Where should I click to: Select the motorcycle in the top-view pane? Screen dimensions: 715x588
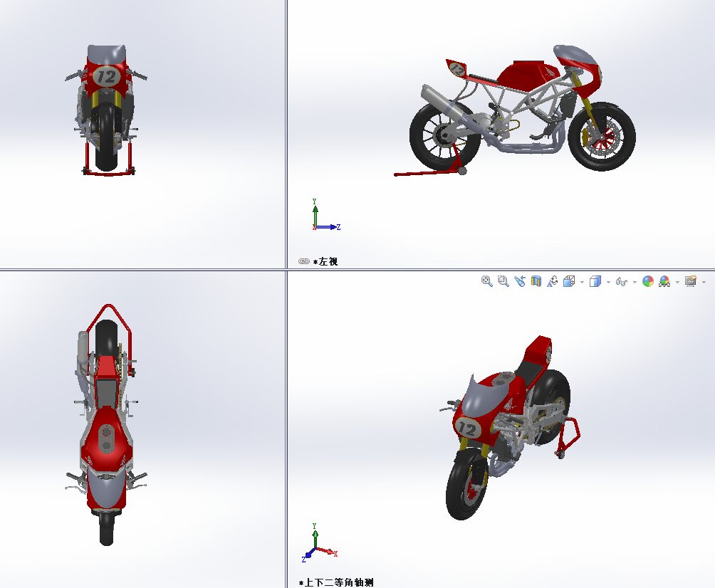click(106, 424)
